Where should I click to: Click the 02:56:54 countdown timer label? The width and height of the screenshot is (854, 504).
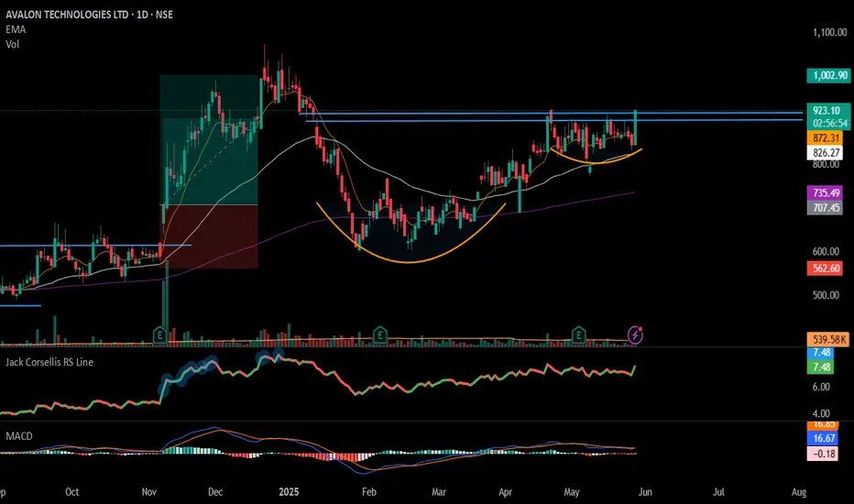[x=828, y=123]
